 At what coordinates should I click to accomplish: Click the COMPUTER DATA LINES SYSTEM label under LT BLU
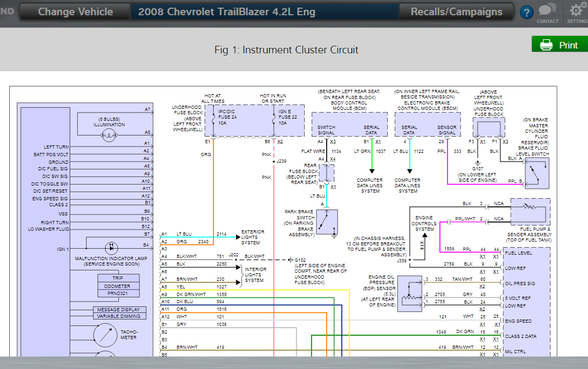pos(408,186)
